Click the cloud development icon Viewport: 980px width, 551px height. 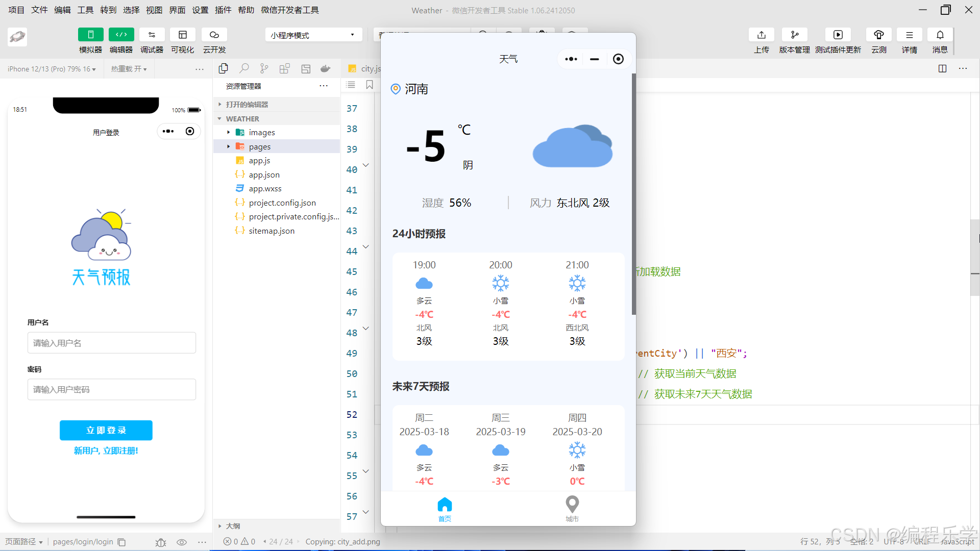tap(214, 35)
